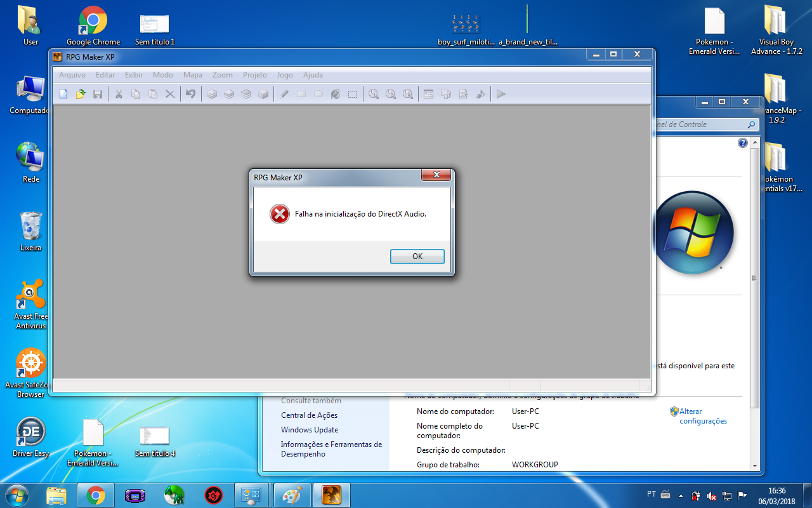Open the Projeto menu
This screenshot has width=812, height=508.
[x=255, y=75]
